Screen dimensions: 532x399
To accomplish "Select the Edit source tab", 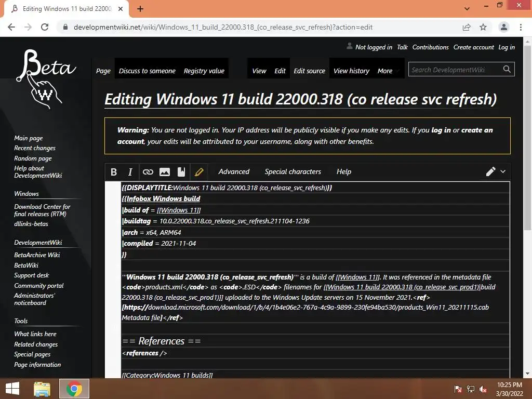I will click(310, 71).
